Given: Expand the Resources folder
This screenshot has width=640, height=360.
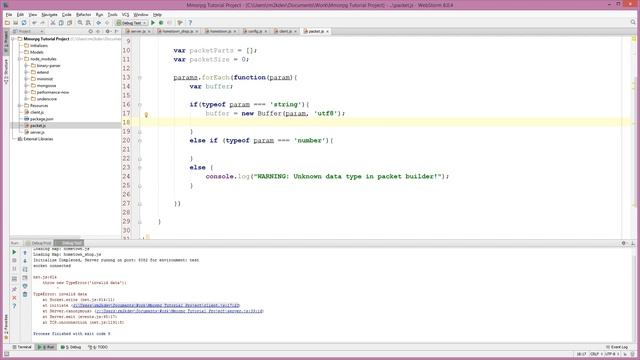Looking at the screenshot, I should (20, 106).
